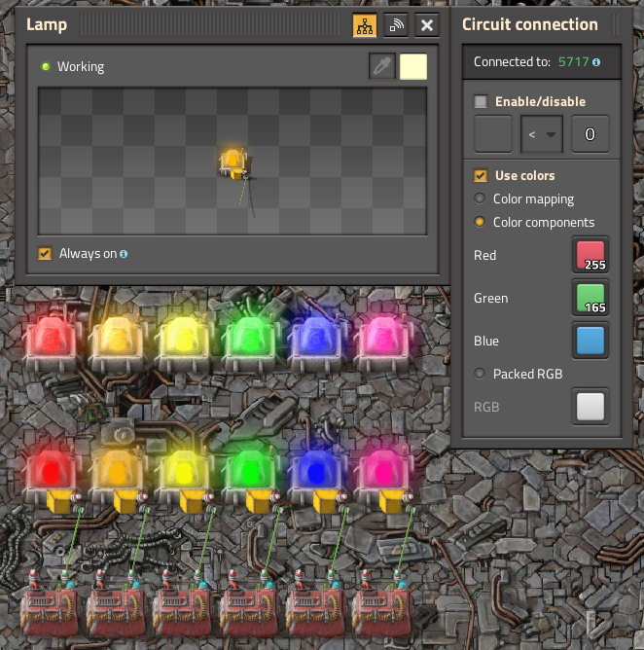The height and width of the screenshot is (650, 644).
Task: Click the Lamp window title
Action: click(x=47, y=25)
